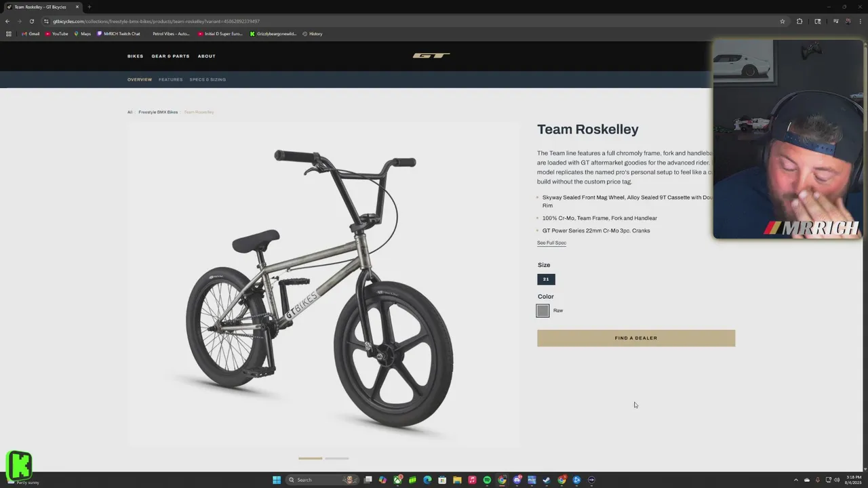Switch to the FEATURES tab
The height and width of the screenshot is (488, 868).
(x=170, y=79)
